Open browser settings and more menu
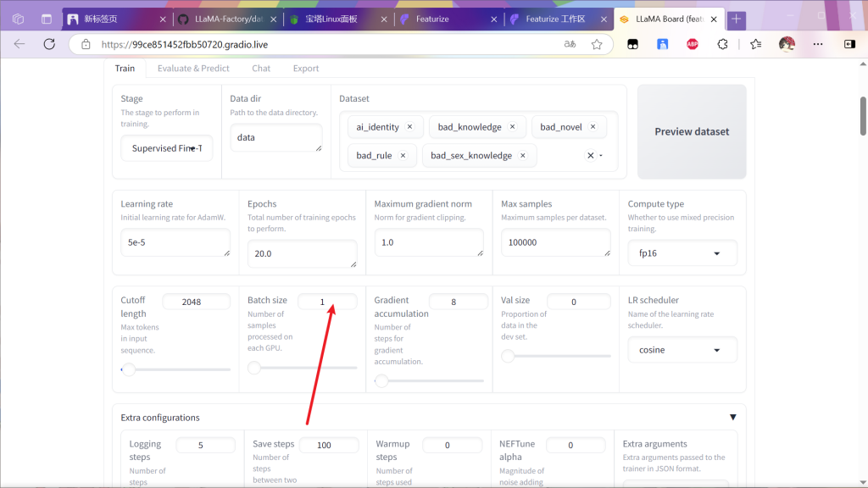Image resolution: width=868 pixels, height=488 pixels. 818,44
